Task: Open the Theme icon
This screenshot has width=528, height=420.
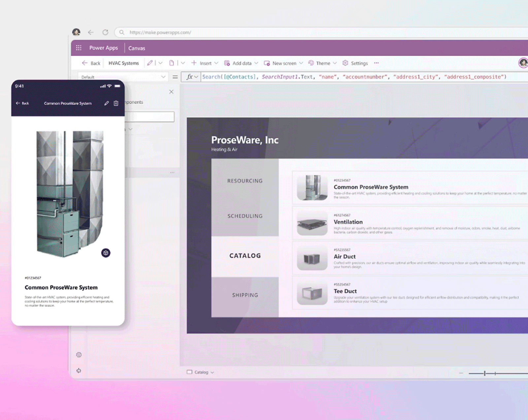Action: pyautogui.click(x=311, y=63)
